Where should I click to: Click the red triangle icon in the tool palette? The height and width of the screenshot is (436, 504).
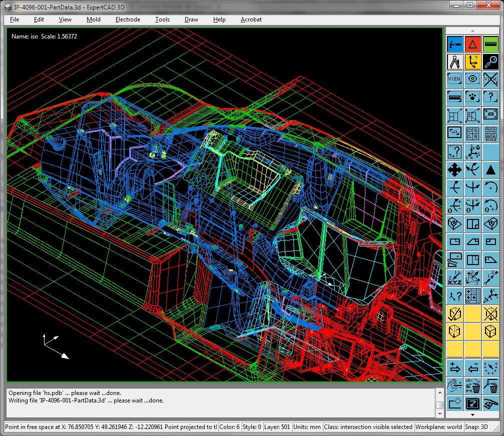tap(472, 43)
